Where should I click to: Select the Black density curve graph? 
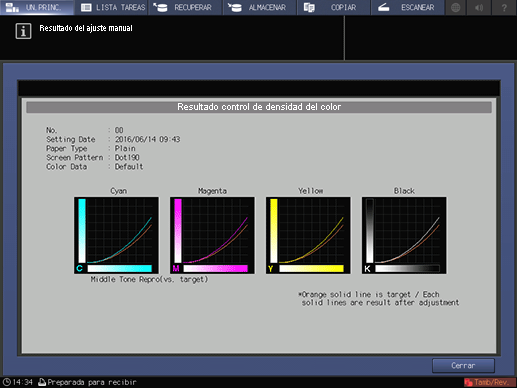[x=404, y=235]
